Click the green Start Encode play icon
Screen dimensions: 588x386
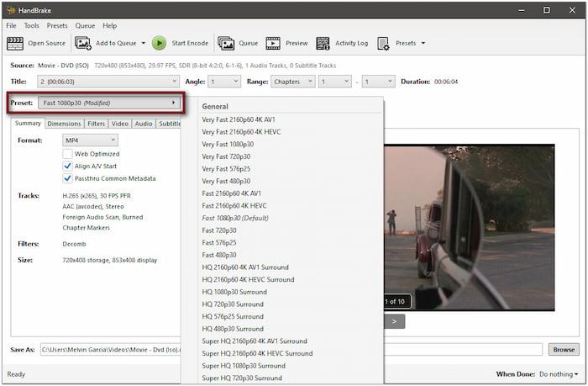pyautogui.click(x=159, y=43)
